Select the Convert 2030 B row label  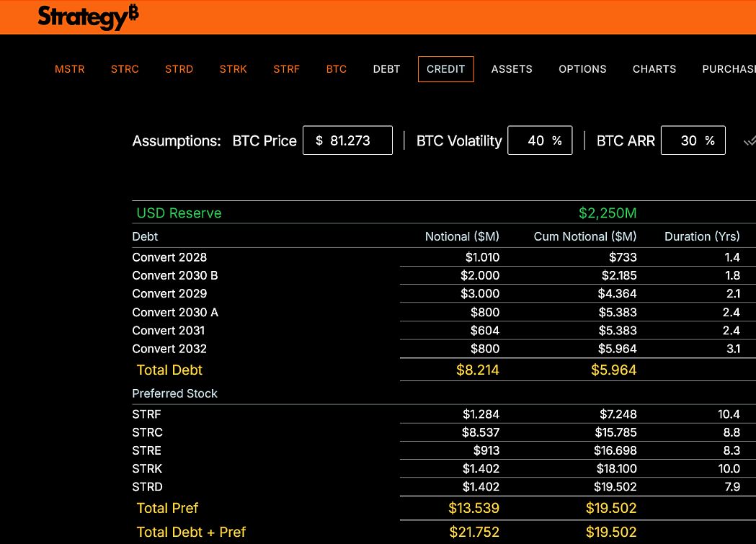[175, 276]
